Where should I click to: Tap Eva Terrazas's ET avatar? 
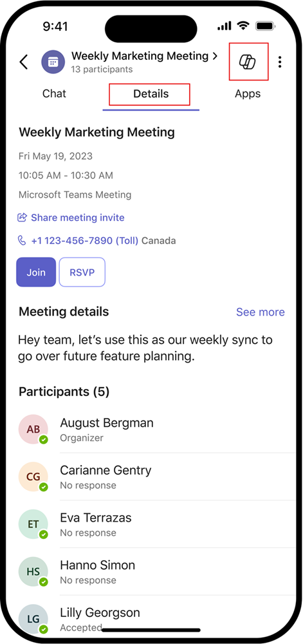coord(33,524)
